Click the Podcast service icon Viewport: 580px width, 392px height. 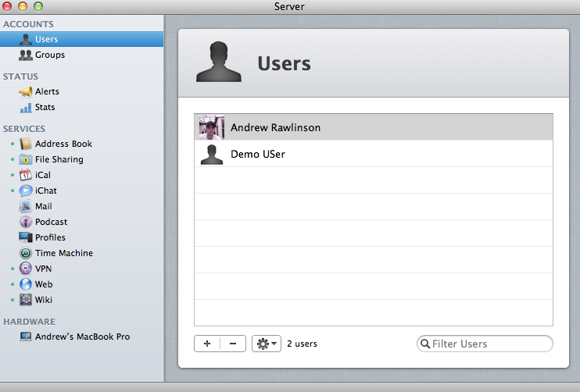click(x=26, y=222)
